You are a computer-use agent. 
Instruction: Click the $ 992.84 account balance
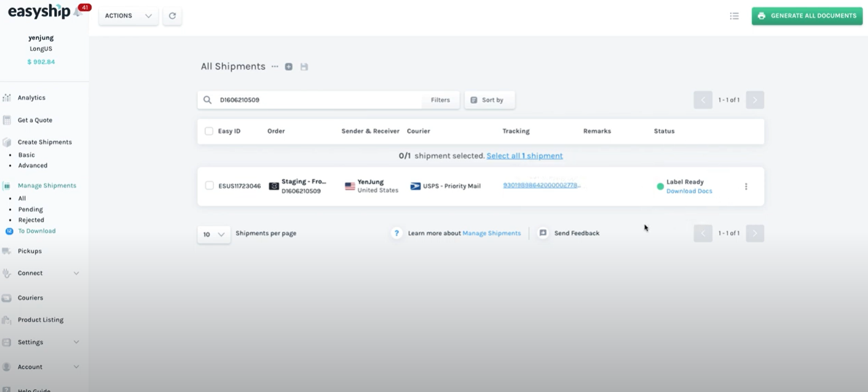41,62
